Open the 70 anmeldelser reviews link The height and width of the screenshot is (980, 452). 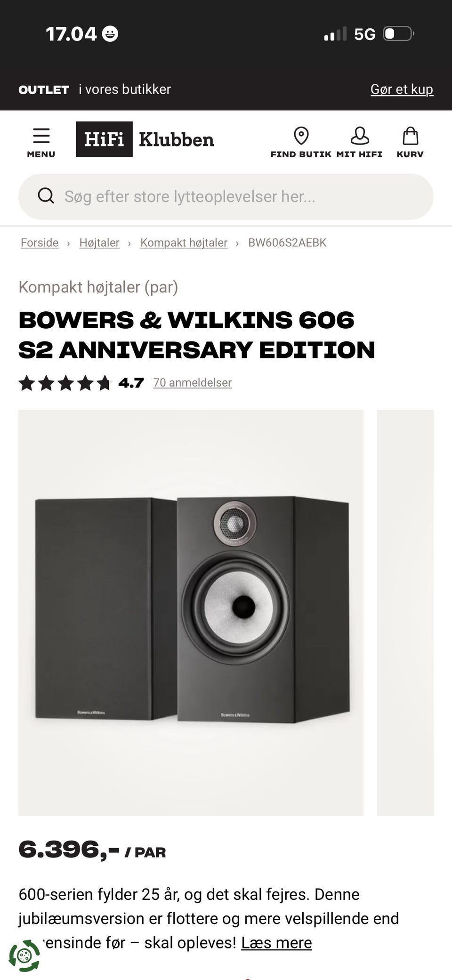tap(193, 382)
